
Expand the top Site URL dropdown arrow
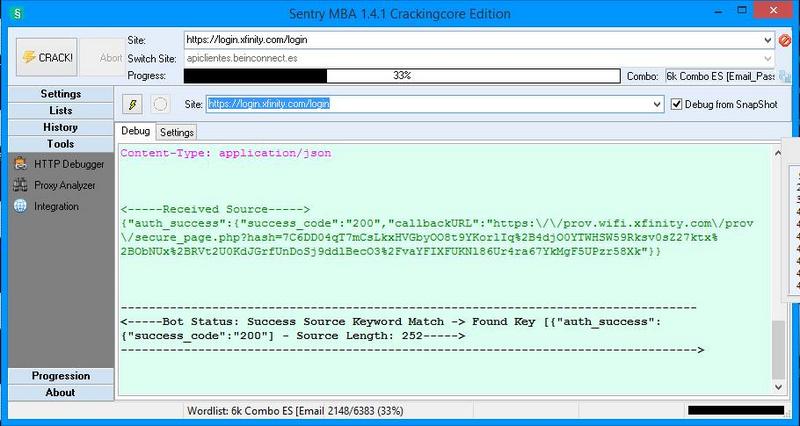coord(768,40)
